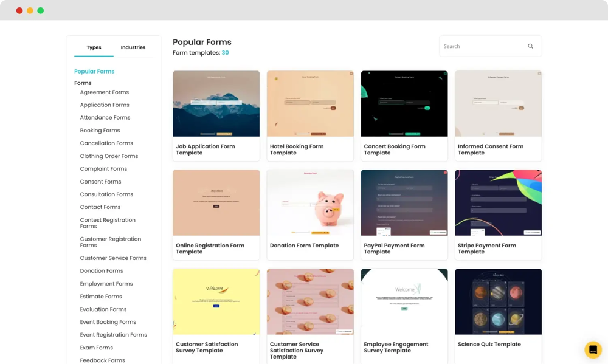Open the Agreement Forms category
The height and width of the screenshot is (364, 608).
(104, 92)
